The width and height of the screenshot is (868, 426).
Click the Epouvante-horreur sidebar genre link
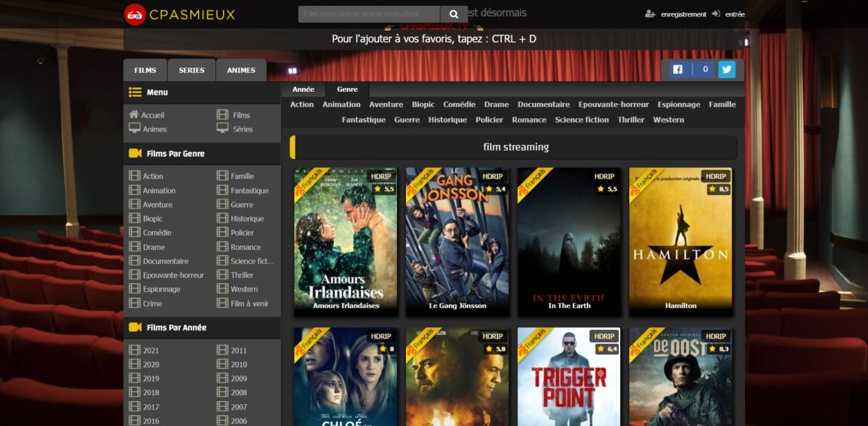[173, 275]
